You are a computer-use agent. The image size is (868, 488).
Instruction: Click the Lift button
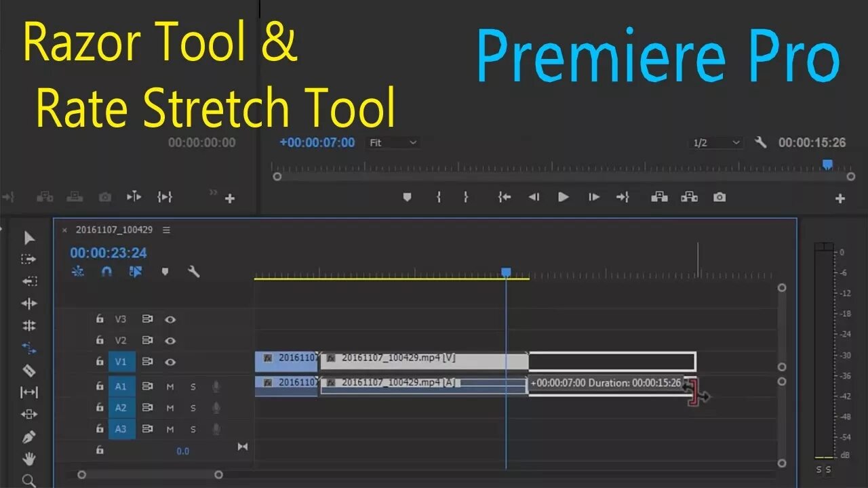[660, 197]
